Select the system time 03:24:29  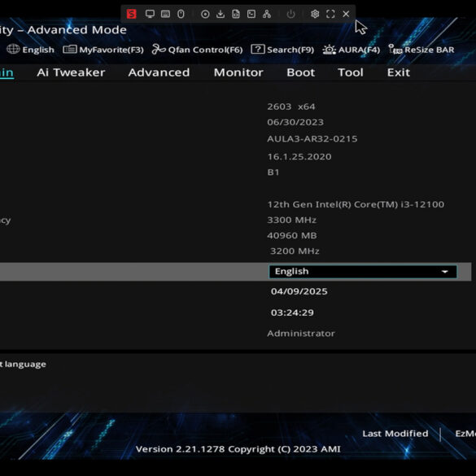tap(292, 312)
